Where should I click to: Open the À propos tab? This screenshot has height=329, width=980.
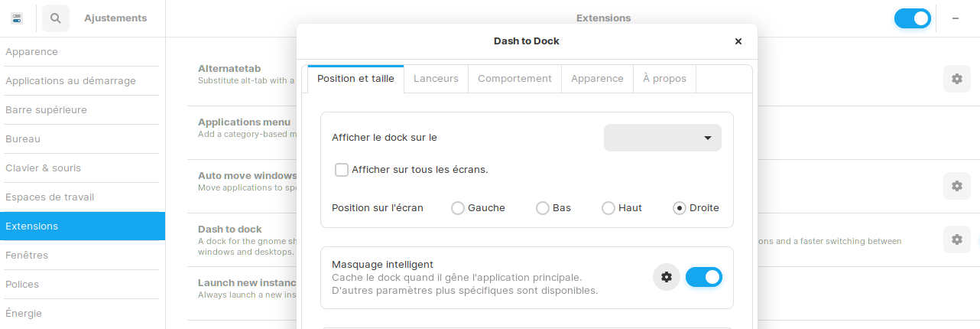(x=664, y=79)
